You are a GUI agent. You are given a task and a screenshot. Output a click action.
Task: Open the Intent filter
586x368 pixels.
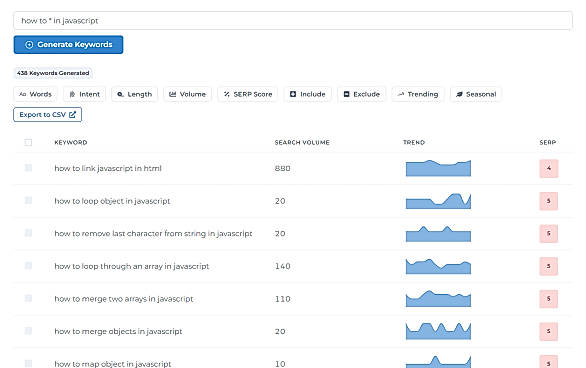tap(84, 94)
